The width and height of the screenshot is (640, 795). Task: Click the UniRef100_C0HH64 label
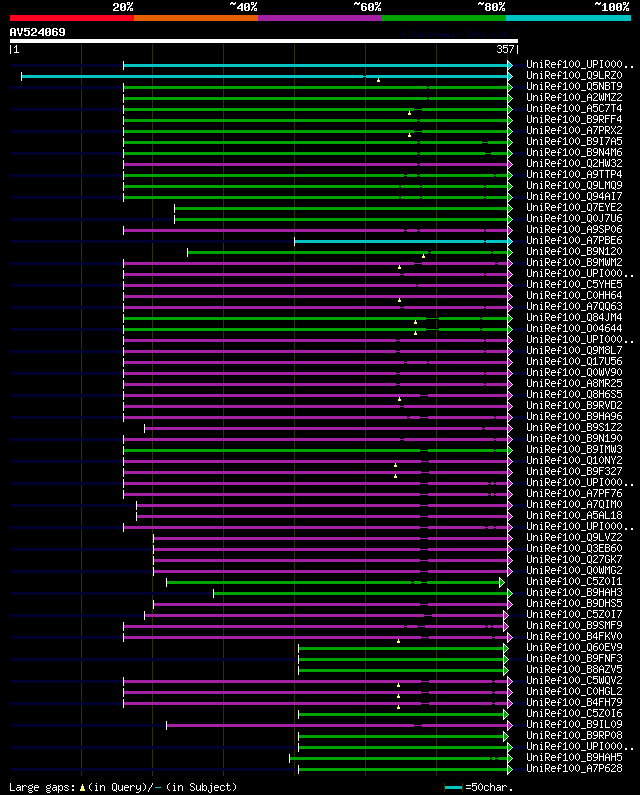574,296
